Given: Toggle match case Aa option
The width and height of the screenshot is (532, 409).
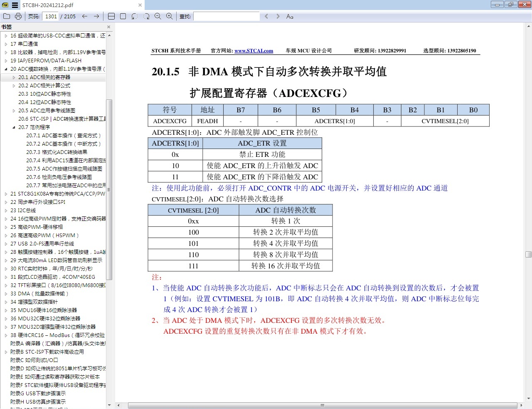Looking at the screenshot, I should pyautogui.click(x=290, y=16).
